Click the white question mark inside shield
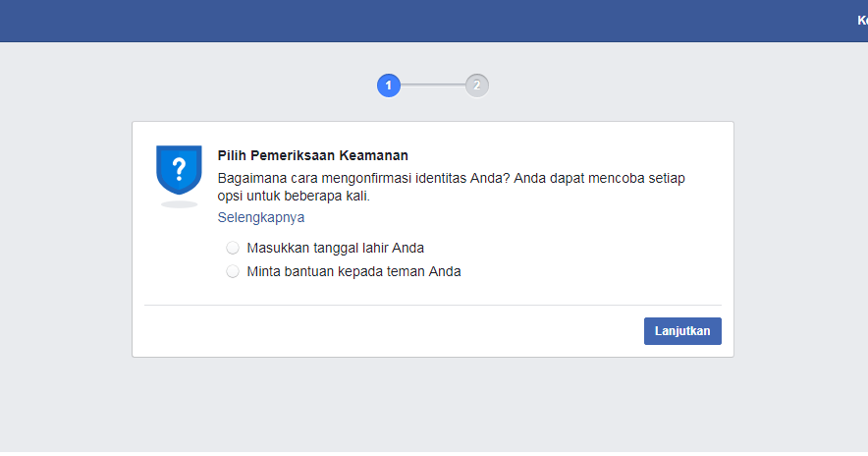Image resolution: width=868 pixels, height=456 pixels. (x=179, y=168)
